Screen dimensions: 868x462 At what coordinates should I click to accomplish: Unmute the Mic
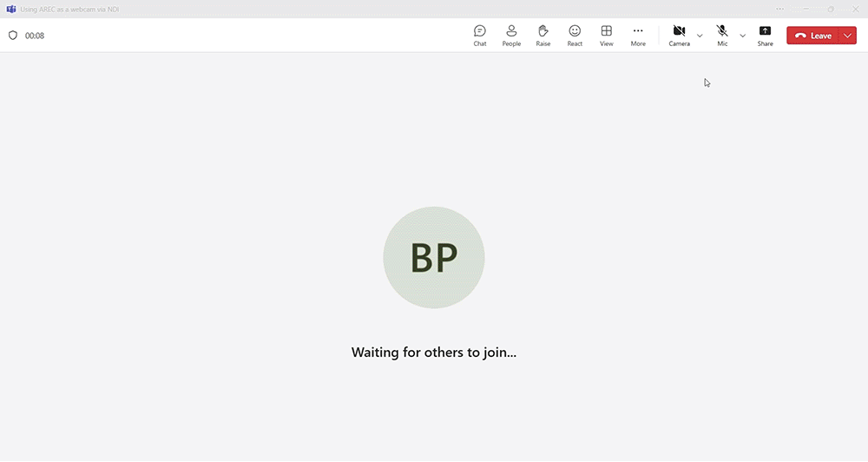(722, 35)
